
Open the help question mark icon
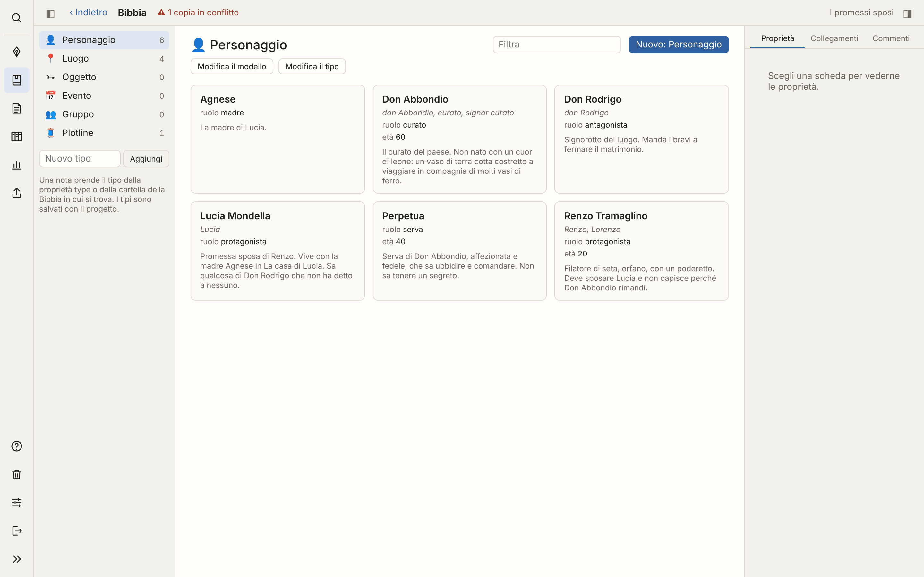16,446
